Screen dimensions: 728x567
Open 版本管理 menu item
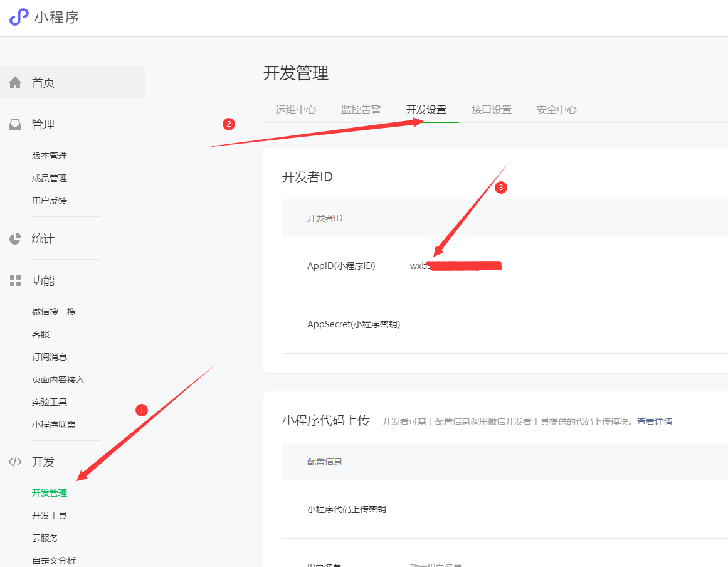point(49,156)
